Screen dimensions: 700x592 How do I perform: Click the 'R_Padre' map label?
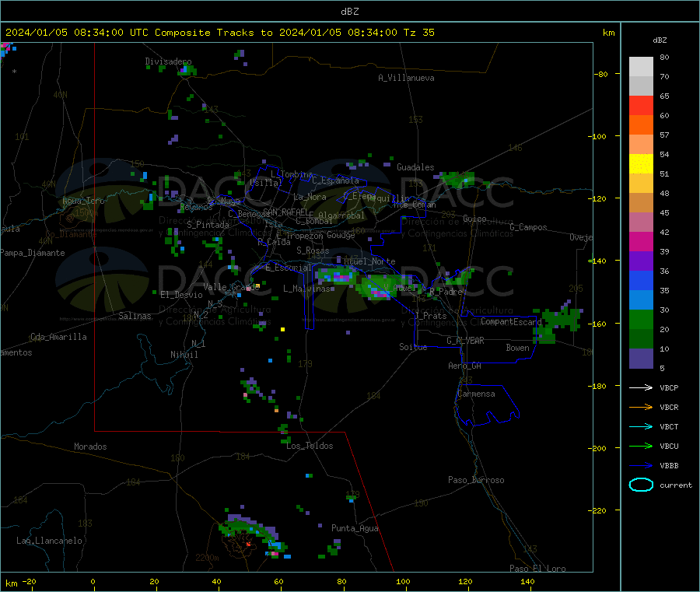tap(446, 292)
